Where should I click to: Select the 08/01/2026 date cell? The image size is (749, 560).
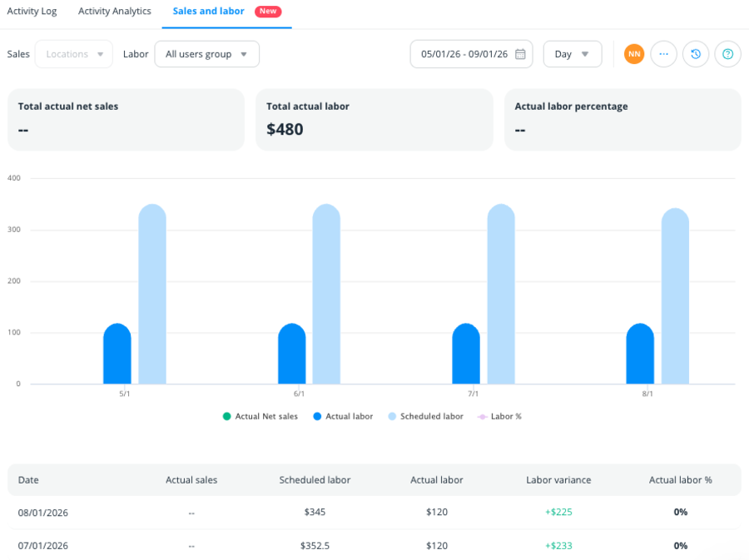pos(43,513)
